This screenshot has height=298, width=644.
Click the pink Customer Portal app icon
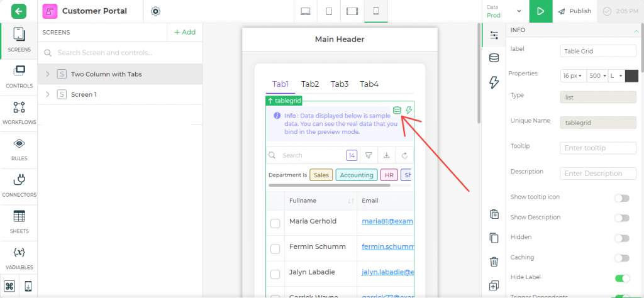click(50, 11)
